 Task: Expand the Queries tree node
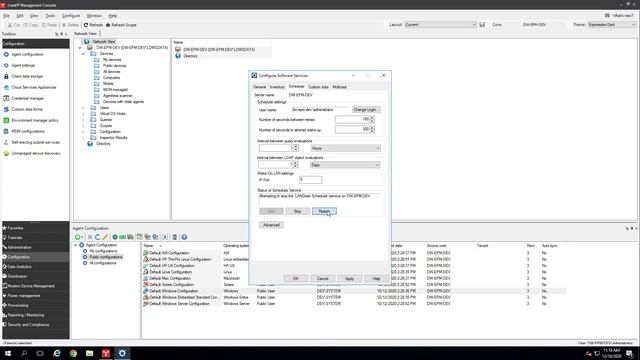click(83, 120)
